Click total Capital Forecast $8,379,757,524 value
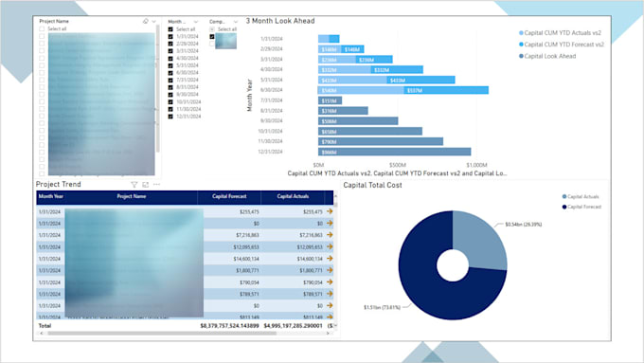This screenshot has height=363, width=644. [229, 326]
